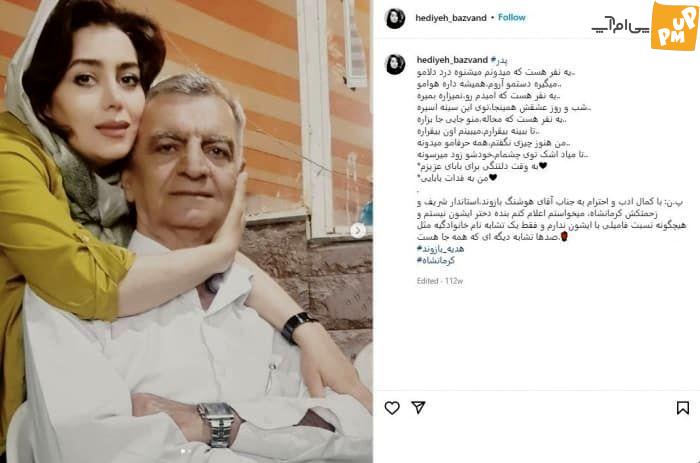
Task: Open the profile avatar in post header
Action: point(395,18)
